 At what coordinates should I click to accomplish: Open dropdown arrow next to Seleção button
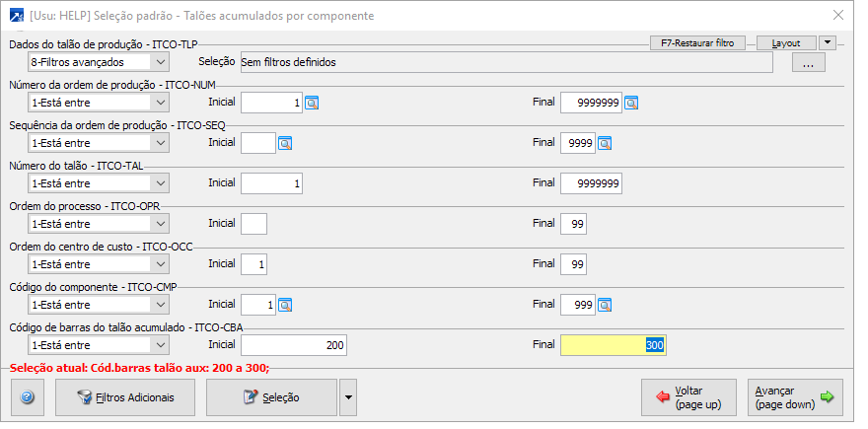coord(347,397)
